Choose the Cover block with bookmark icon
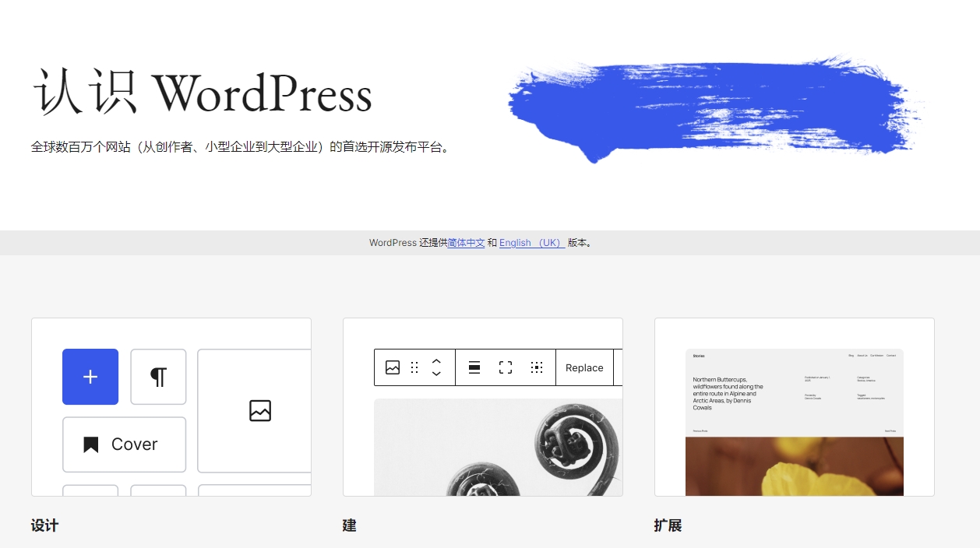The height and width of the screenshot is (548, 980). pyautogui.click(x=124, y=444)
